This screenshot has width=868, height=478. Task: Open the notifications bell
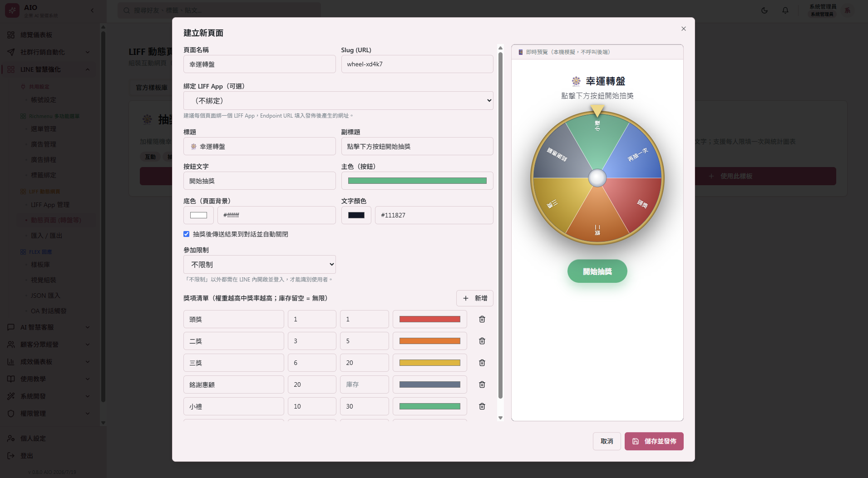pos(785,10)
